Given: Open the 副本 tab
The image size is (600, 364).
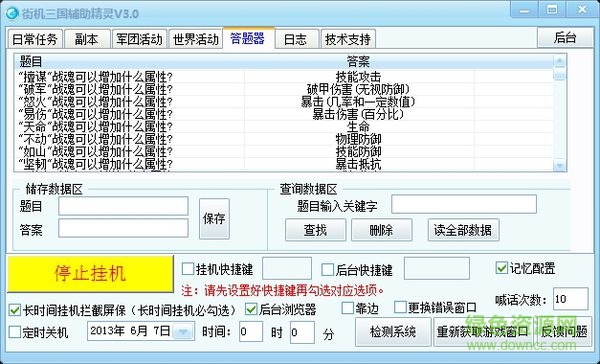Looking at the screenshot, I should (x=87, y=39).
